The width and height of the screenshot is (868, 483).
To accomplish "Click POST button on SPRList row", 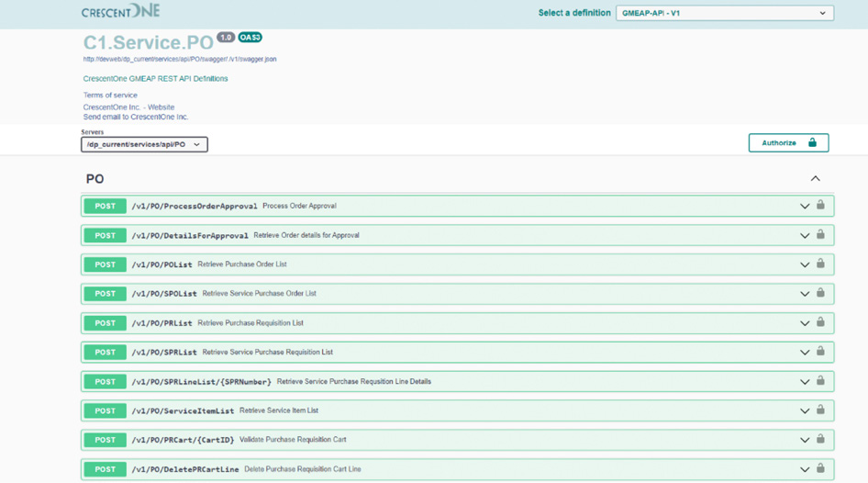I will (106, 353).
